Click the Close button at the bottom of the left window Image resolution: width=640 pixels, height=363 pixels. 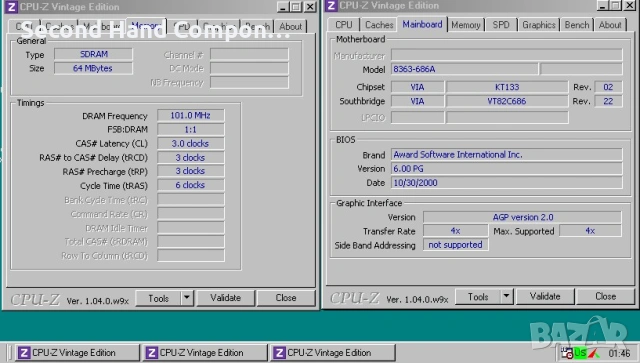(286, 298)
